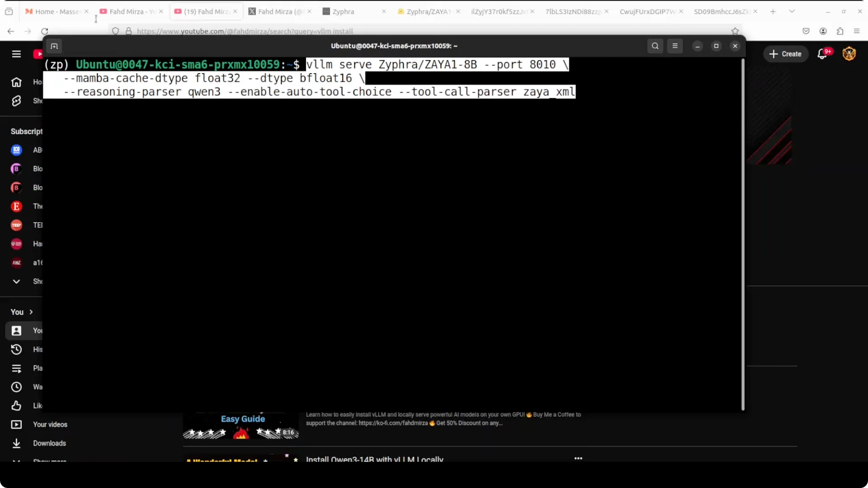
Task: Click browser forward arrow
Action: (x=28, y=31)
